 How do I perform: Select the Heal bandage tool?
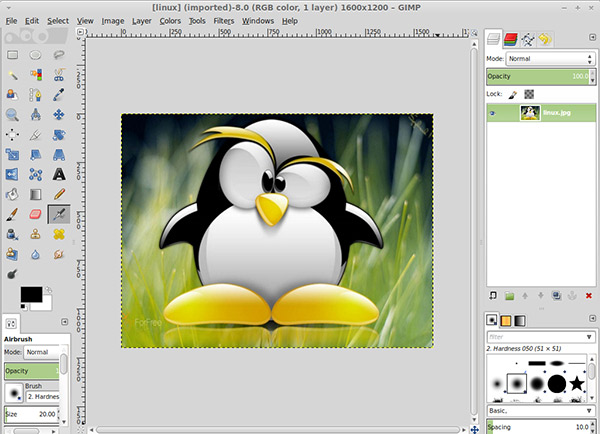pos(59,234)
